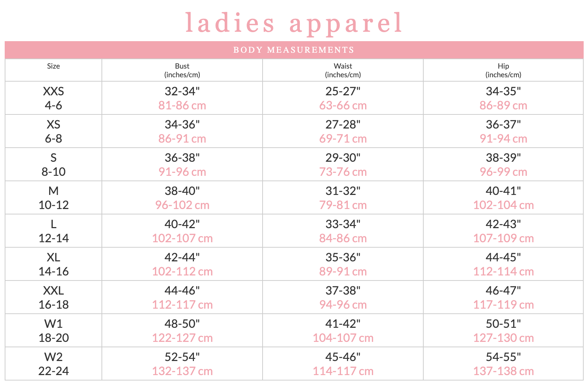Click the XXS 4-6 size cell
Image resolution: width=588 pixels, height=387 pixels.
tap(53, 98)
